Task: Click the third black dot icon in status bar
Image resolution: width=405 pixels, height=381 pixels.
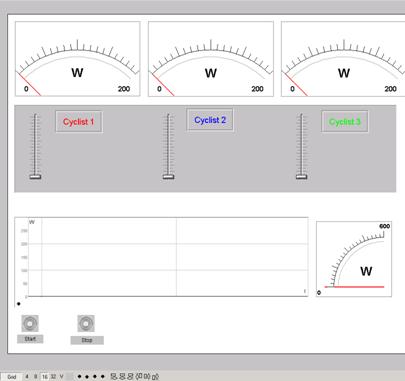Action: [x=95, y=377]
